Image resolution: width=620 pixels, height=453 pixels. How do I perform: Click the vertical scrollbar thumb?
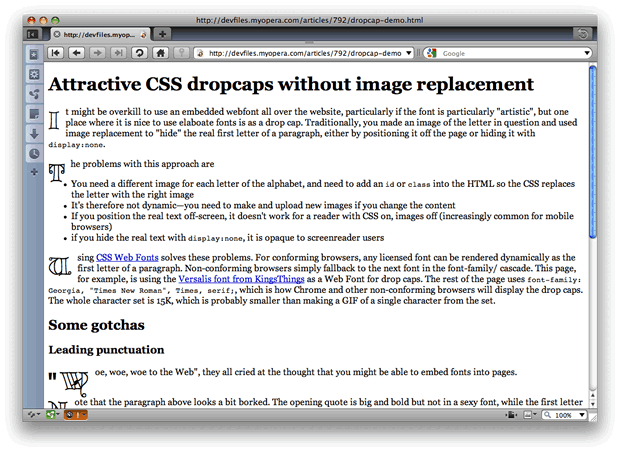[592, 152]
